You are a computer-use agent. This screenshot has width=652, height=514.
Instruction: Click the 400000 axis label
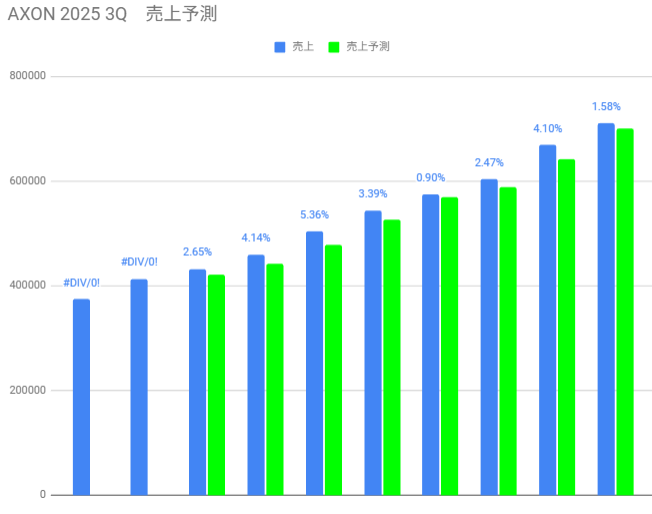pos(27,285)
